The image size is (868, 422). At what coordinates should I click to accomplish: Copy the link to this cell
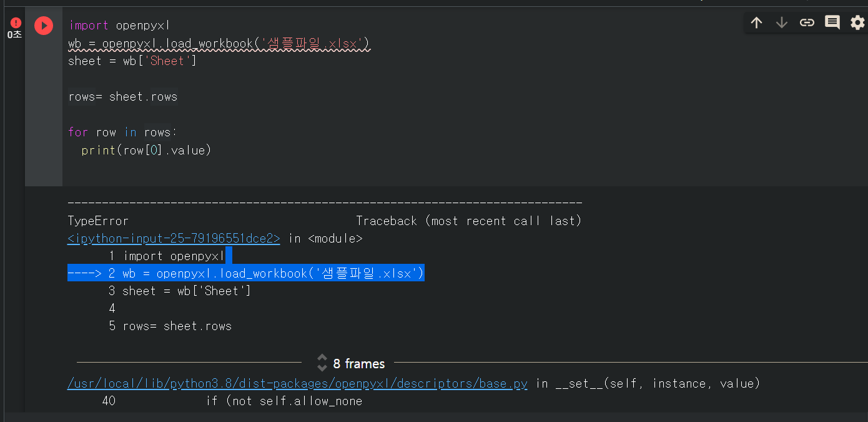[807, 23]
